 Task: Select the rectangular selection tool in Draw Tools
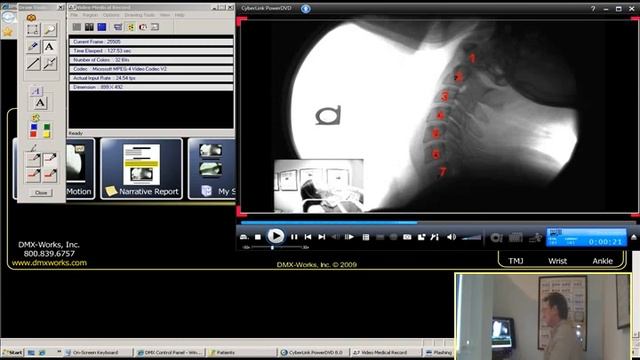[33, 29]
